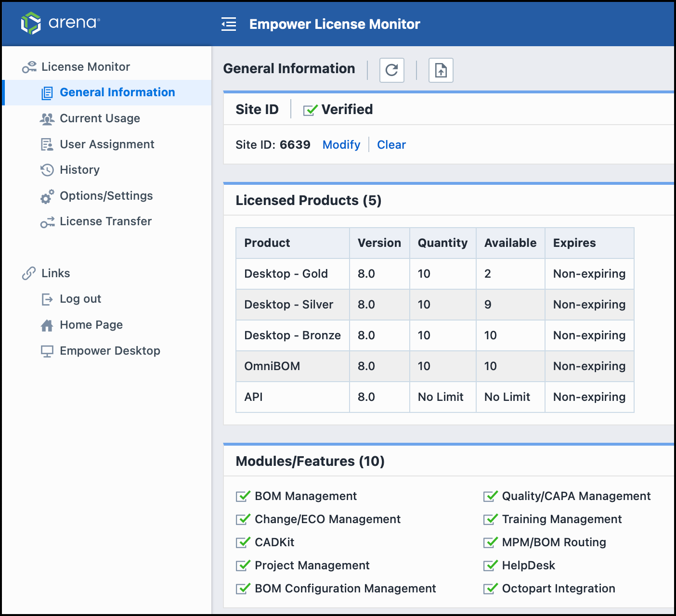Click the History clock icon
676x616 pixels.
tap(47, 170)
